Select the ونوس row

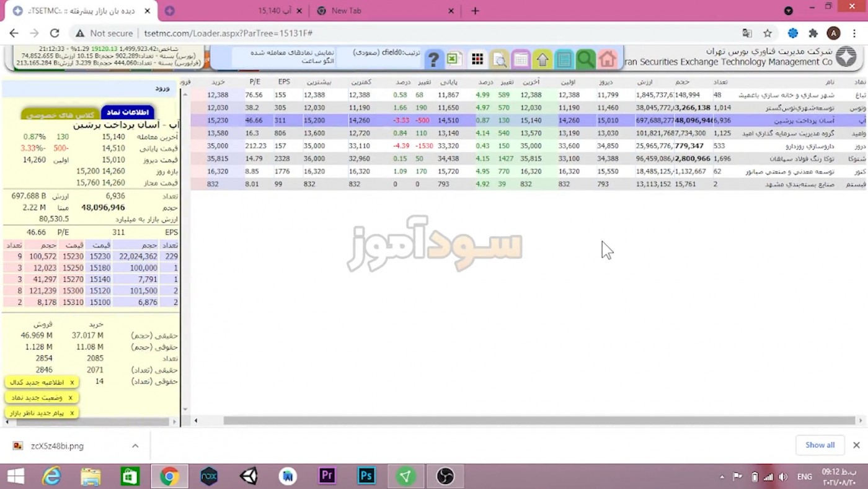click(x=528, y=107)
